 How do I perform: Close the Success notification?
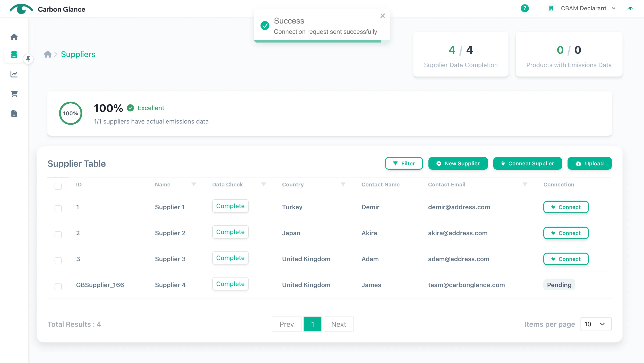(383, 16)
